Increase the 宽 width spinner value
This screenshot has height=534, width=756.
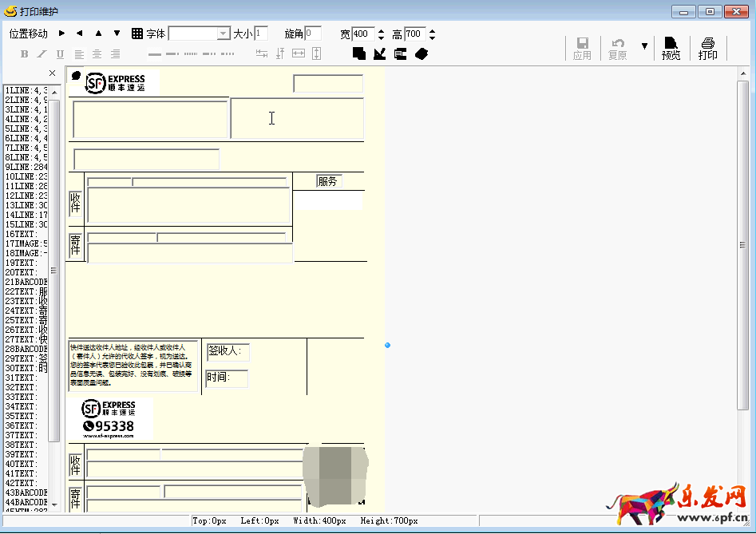tap(381, 30)
